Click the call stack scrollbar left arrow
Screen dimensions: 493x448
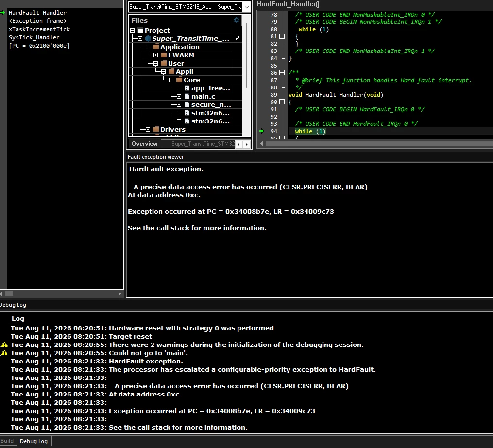point(1,294)
